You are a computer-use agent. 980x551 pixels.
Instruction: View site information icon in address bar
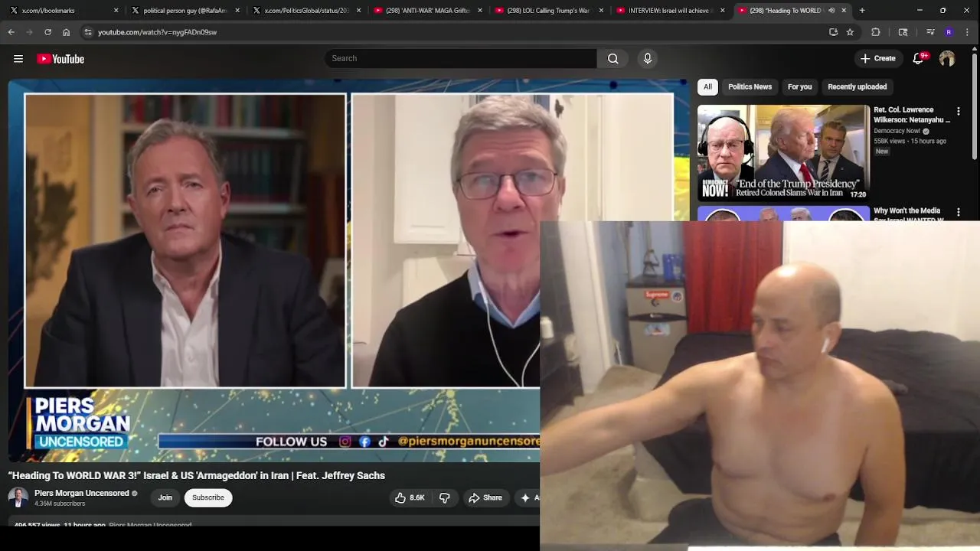click(x=88, y=32)
